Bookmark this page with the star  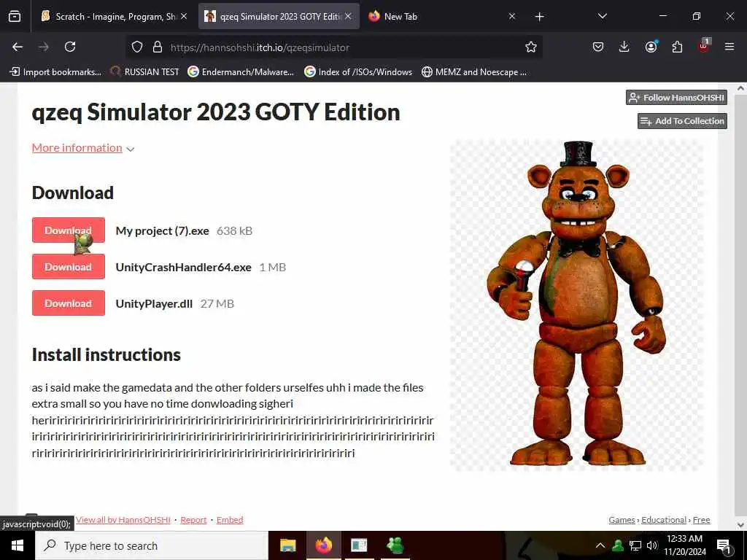(x=531, y=47)
